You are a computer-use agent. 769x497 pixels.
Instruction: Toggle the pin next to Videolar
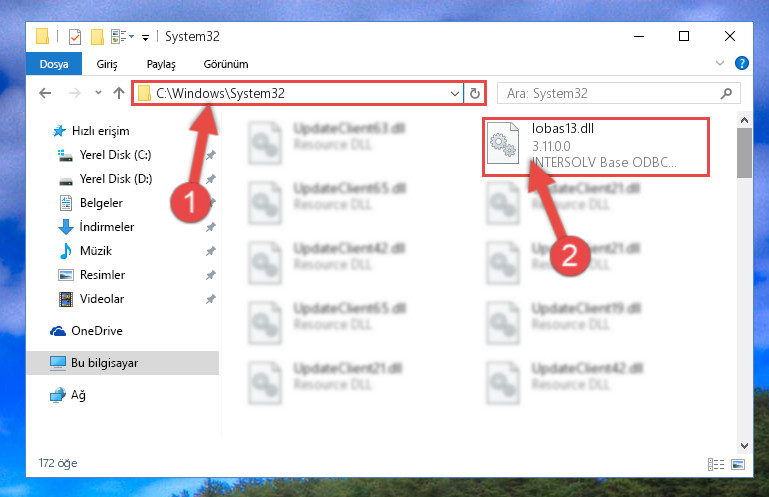coord(211,299)
